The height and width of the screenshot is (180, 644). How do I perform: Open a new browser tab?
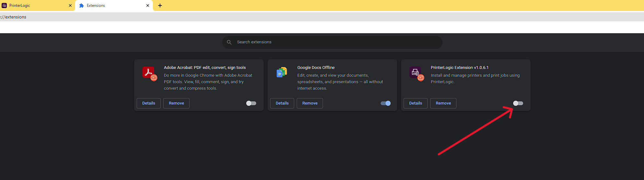[x=160, y=6]
